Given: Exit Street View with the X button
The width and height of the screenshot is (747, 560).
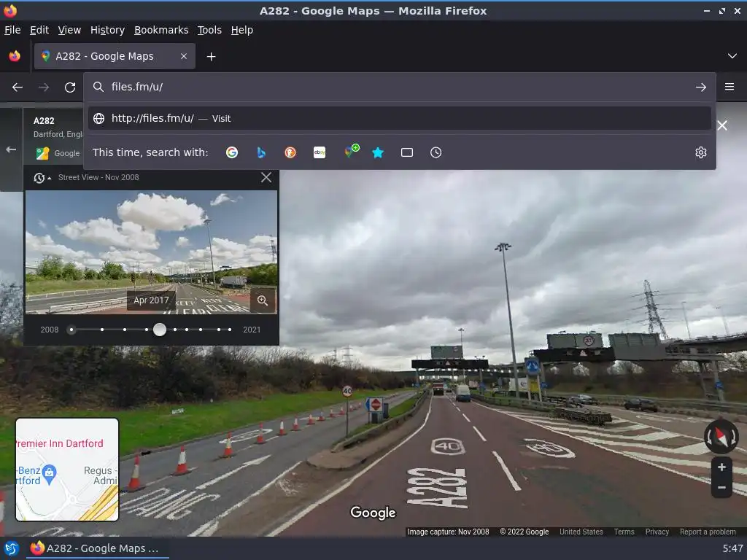Looking at the screenshot, I should point(722,125).
